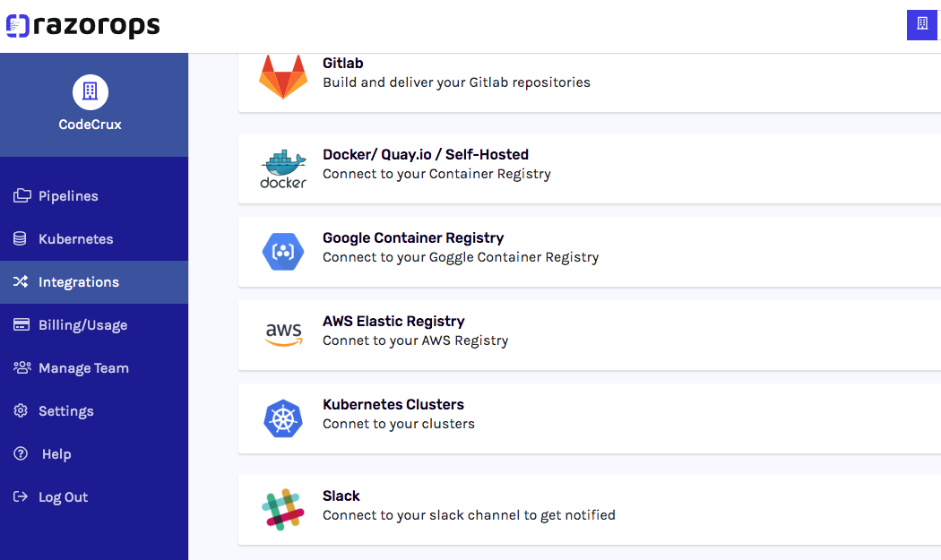941x560 pixels.
Task: Click the Gitlab fox logo icon
Action: click(283, 77)
